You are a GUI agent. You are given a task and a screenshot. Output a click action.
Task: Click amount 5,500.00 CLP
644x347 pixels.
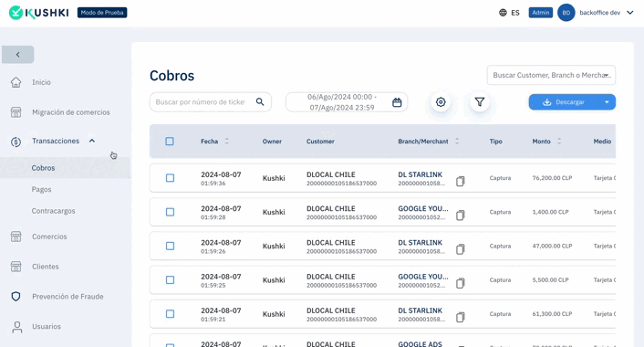(x=550, y=280)
